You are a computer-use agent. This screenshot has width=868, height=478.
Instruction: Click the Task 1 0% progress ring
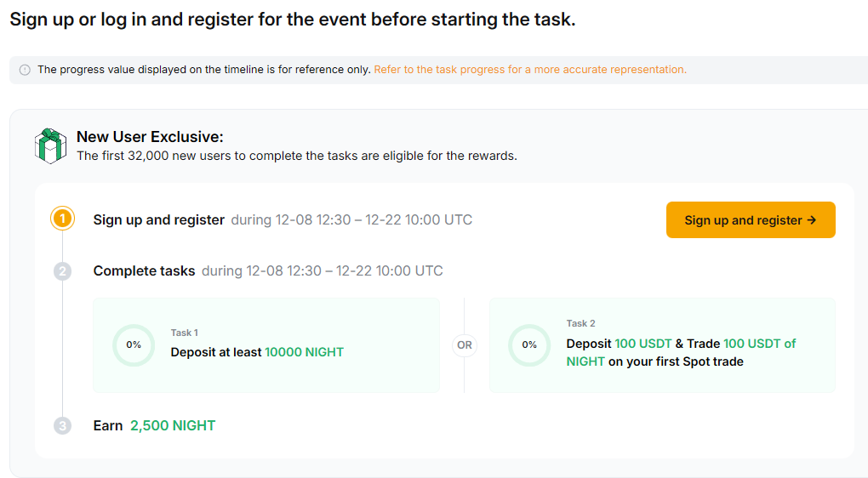[134, 345]
